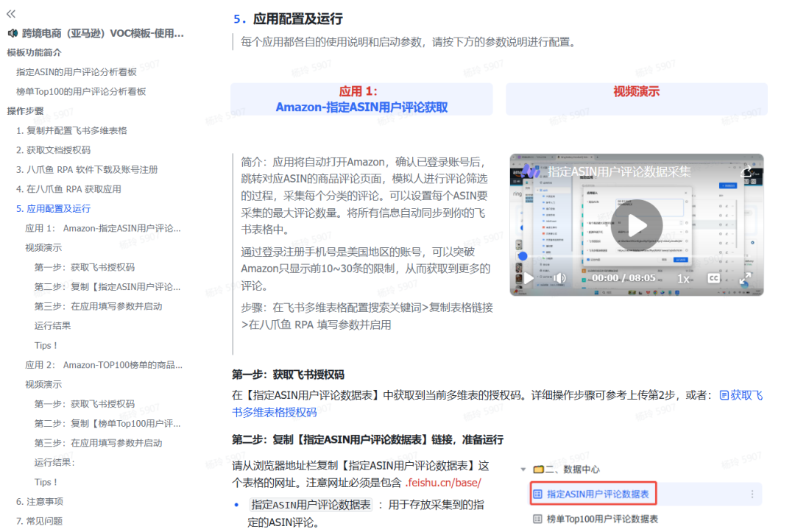This screenshot has height=532, width=795.
Task: Toggle closed captions with the CC button
Action: click(x=713, y=278)
